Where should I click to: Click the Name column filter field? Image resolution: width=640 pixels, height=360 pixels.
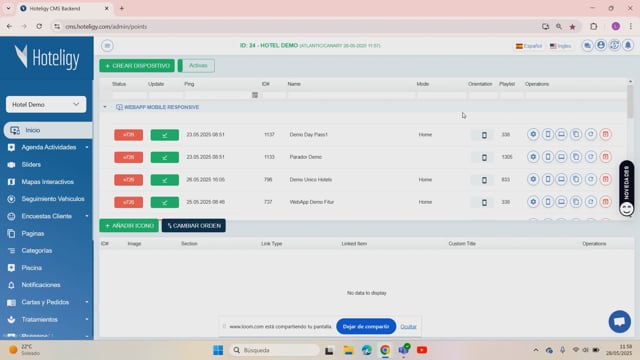(351, 95)
